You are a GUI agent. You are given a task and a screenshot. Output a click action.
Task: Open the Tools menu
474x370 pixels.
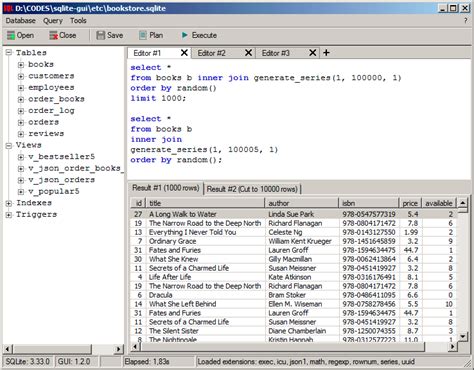tap(78, 21)
